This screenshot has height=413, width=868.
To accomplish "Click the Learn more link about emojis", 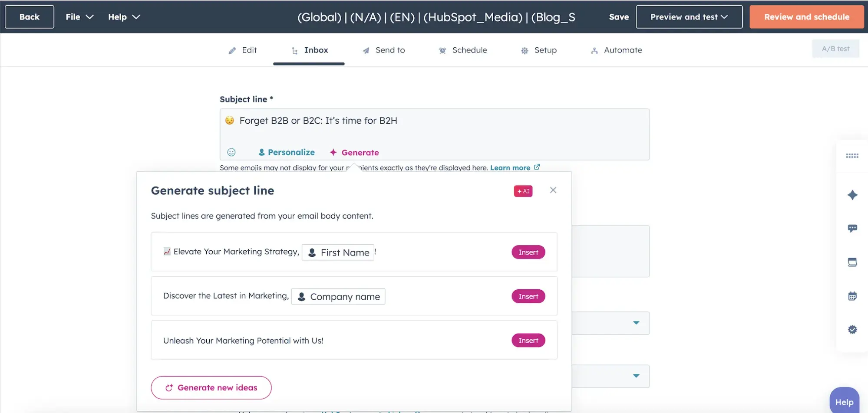I will coord(510,167).
